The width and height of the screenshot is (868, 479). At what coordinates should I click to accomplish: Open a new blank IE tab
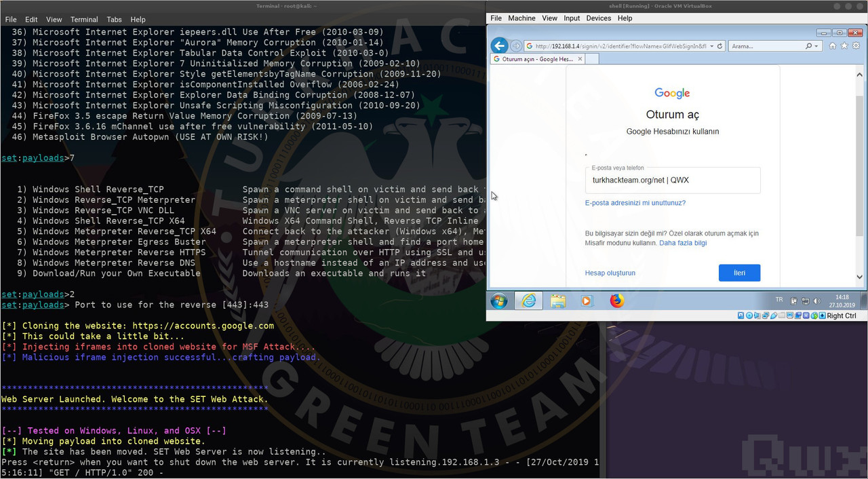coord(592,59)
